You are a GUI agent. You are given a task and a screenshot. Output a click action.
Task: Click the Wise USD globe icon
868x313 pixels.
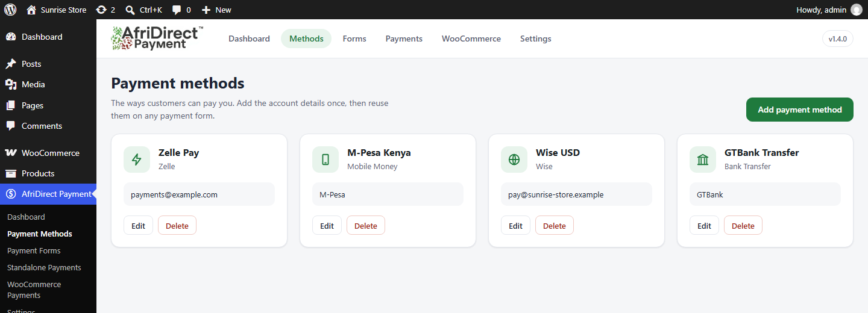[514, 160]
